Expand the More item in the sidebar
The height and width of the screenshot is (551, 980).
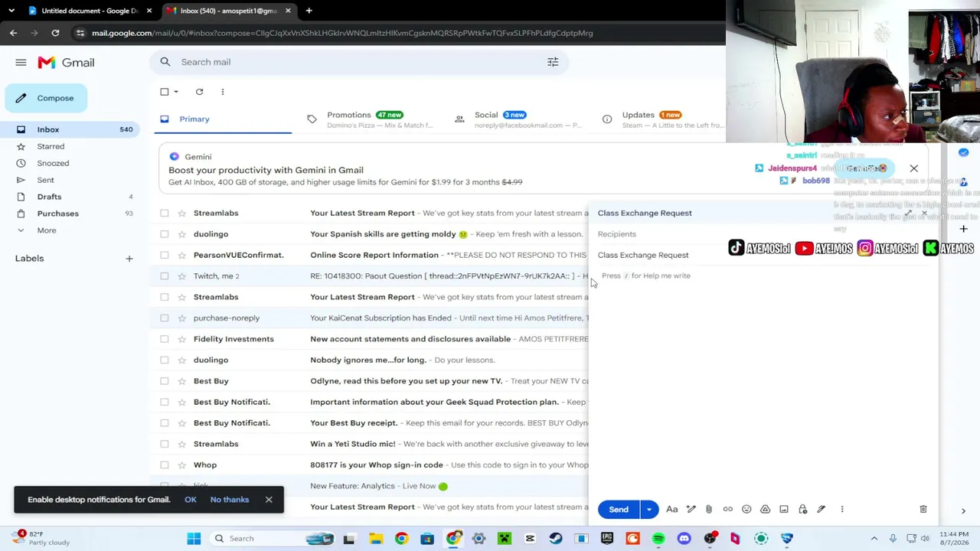click(47, 230)
